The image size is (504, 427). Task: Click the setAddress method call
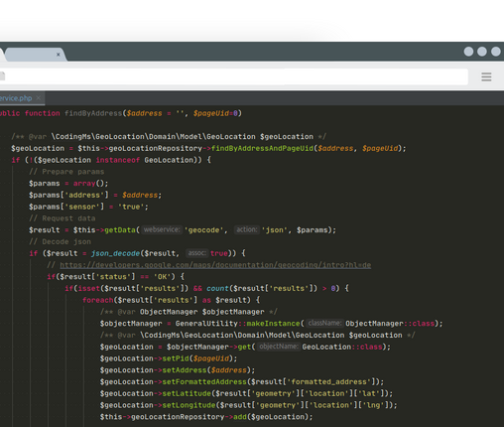185,370
